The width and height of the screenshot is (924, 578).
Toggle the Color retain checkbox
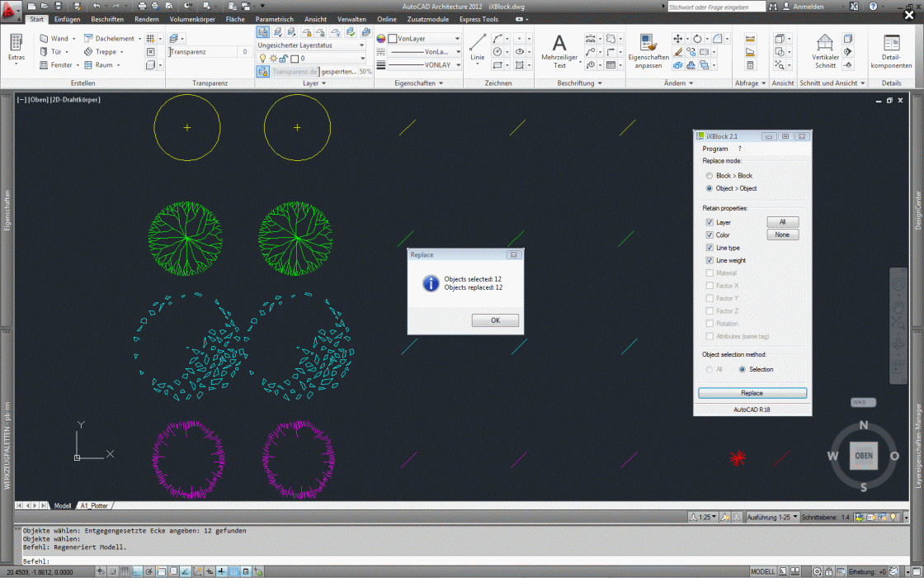click(709, 235)
